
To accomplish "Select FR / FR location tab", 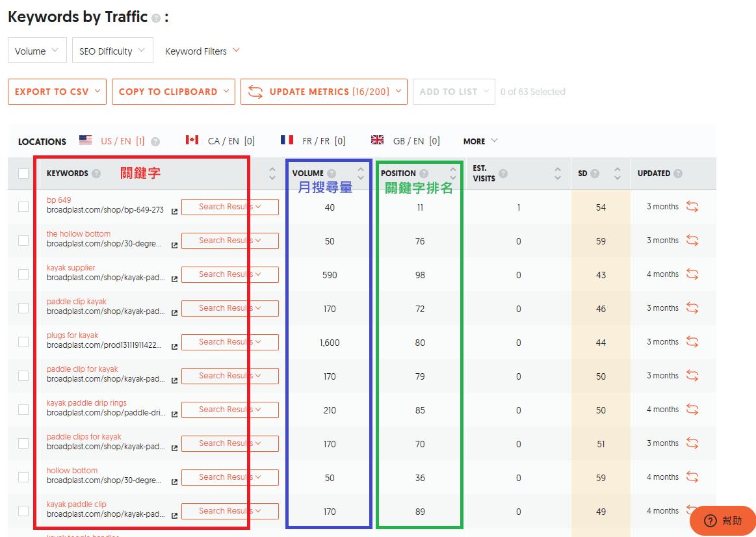I will [x=313, y=141].
